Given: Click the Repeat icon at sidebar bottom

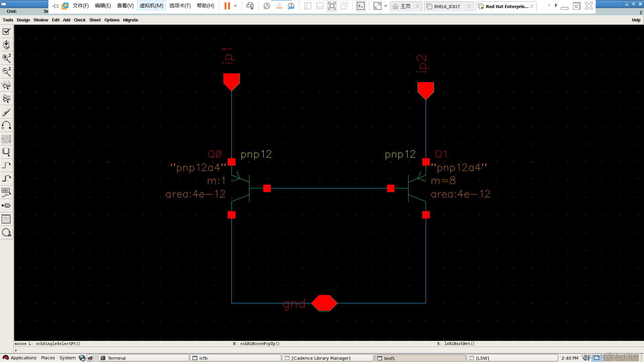Looking at the screenshot, I should click(6, 232).
